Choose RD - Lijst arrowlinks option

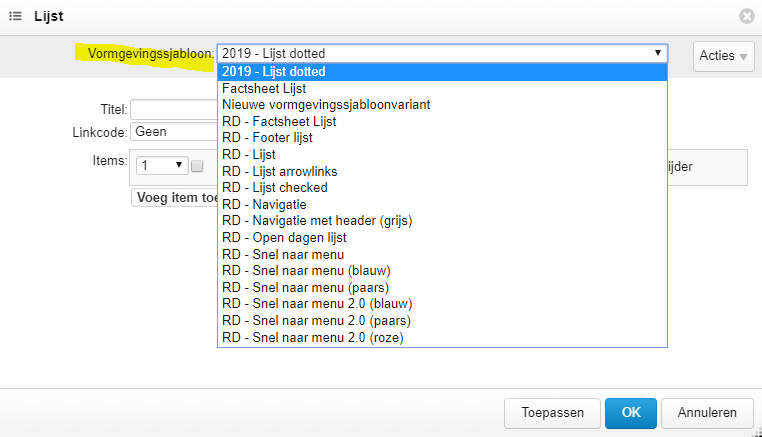coord(443,171)
